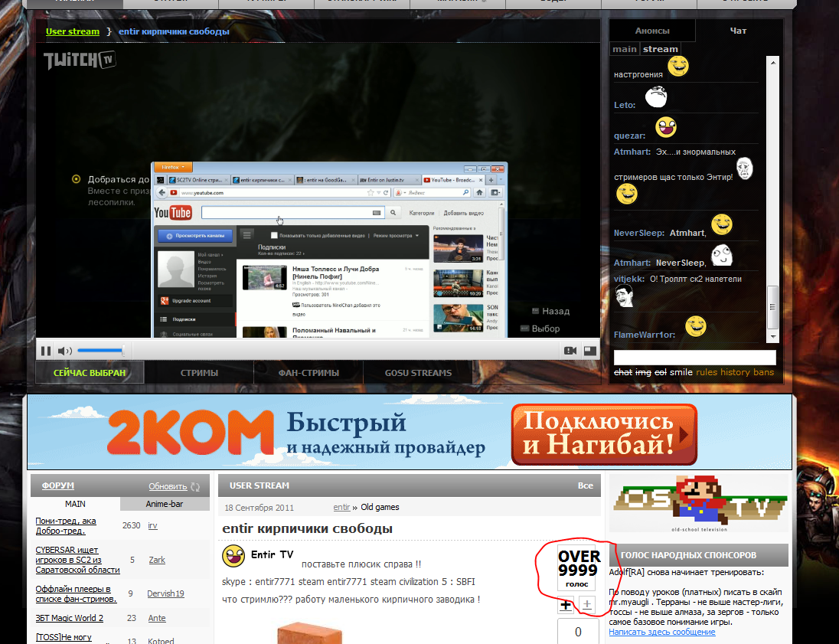839x644 pixels.
Task: Open the entir author link
Action: (341, 507)
